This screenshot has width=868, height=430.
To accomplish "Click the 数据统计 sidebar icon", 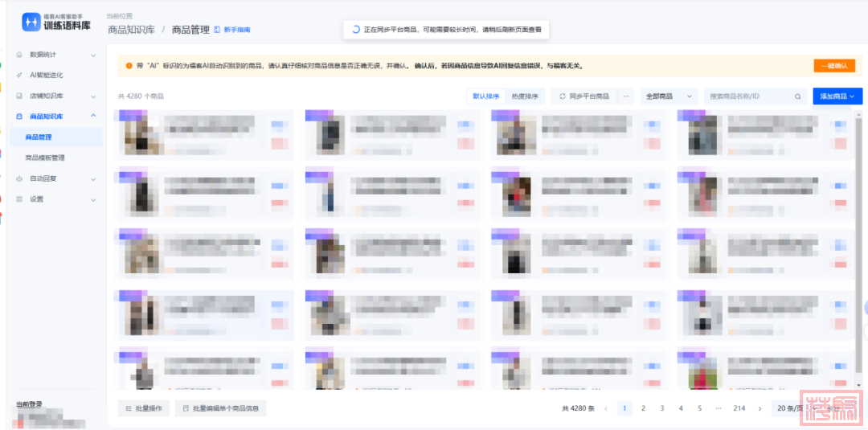I will pyautogui.click(x=20, y=55).
